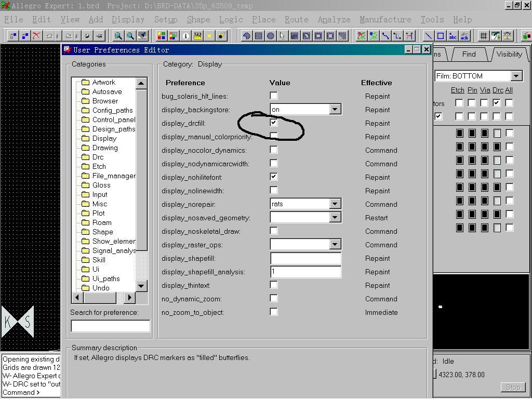532x399 pixels.
Task: Enable the display_nolinewidth checkbox
Action: point(274,190)
